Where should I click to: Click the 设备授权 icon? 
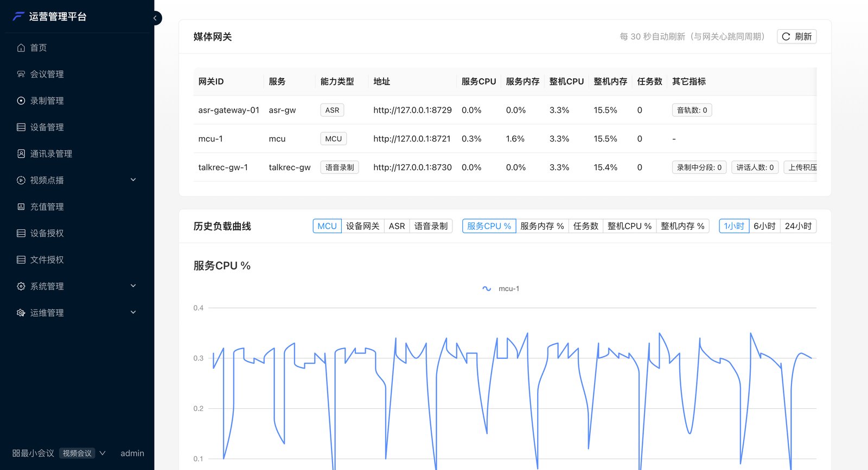coord(21,234)
